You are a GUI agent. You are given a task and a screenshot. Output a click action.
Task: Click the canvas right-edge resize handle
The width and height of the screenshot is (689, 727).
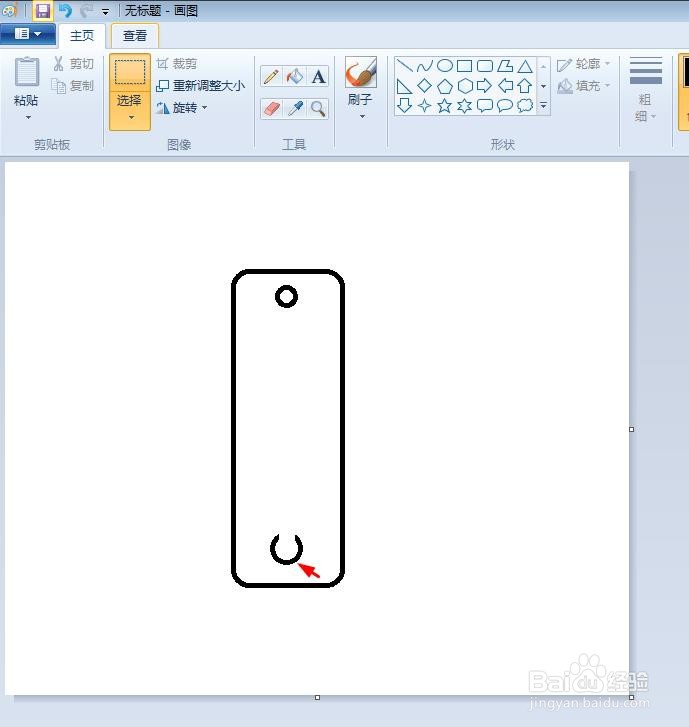[x=632, y=429]
